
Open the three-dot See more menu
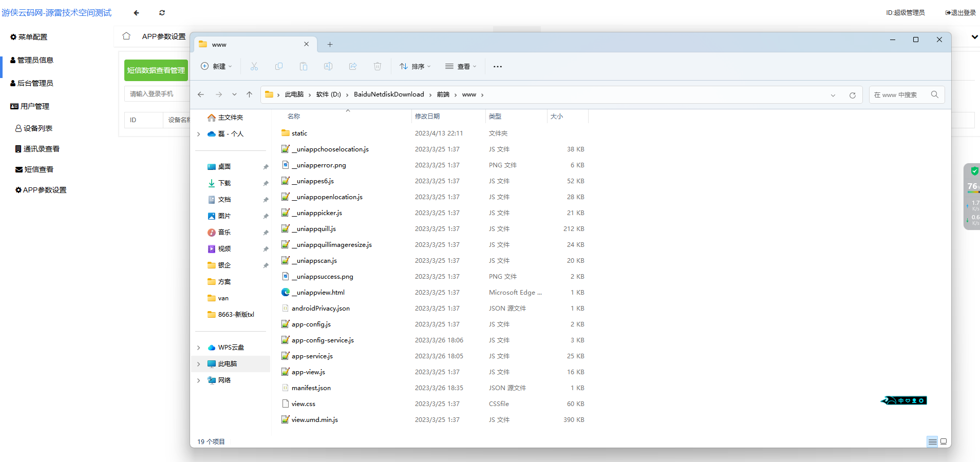[498, 66]
